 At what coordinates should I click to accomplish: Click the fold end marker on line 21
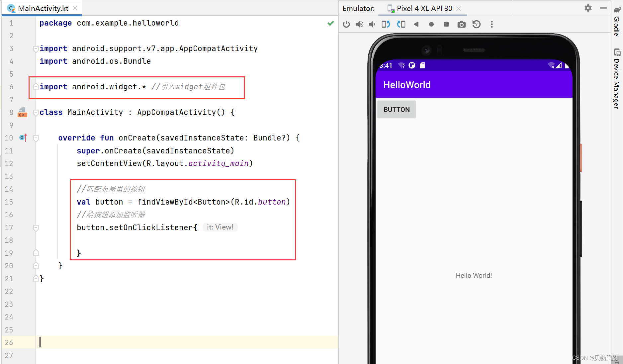(x=36, y=278)
